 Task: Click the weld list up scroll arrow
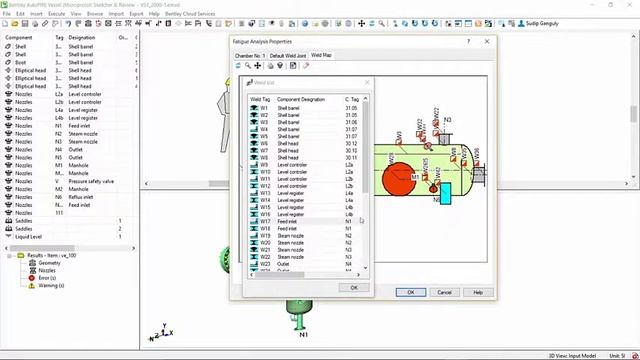point(365,98)
